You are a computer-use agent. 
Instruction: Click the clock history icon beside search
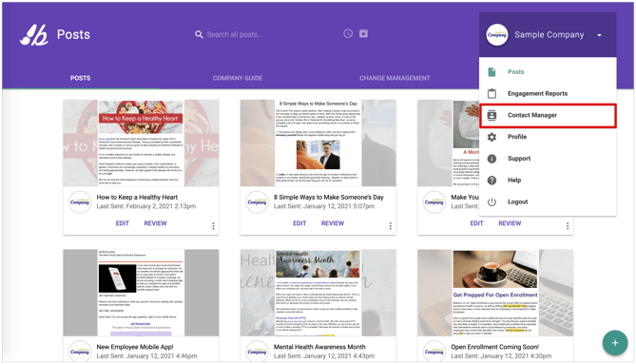348,33
